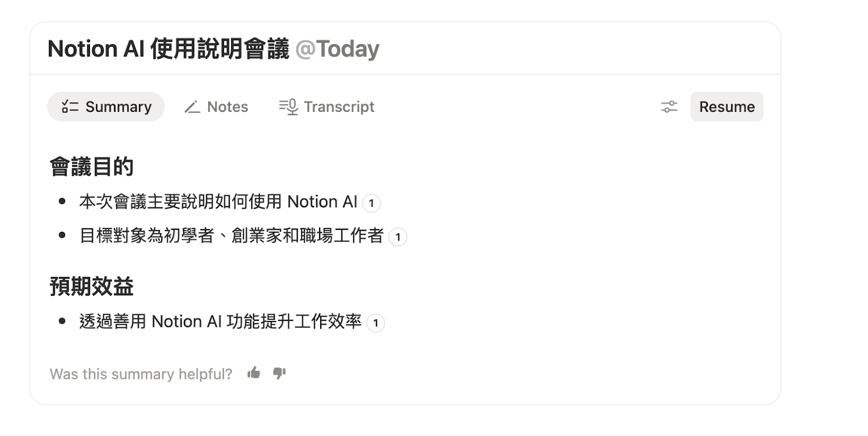Select the Summary tab
Image resolution: width=868 pixels, height=436 pixels.
pyautogui.click(x=106, y=106)
